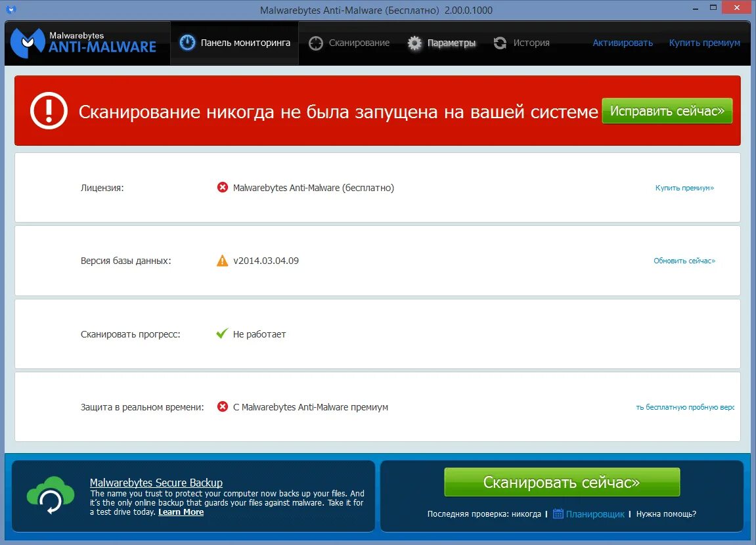Image resolution: width=756 pixels, height=545 pixels.
Task: Click the Malwarebytes Anti-Malware logo
Action: pos(83,43)
